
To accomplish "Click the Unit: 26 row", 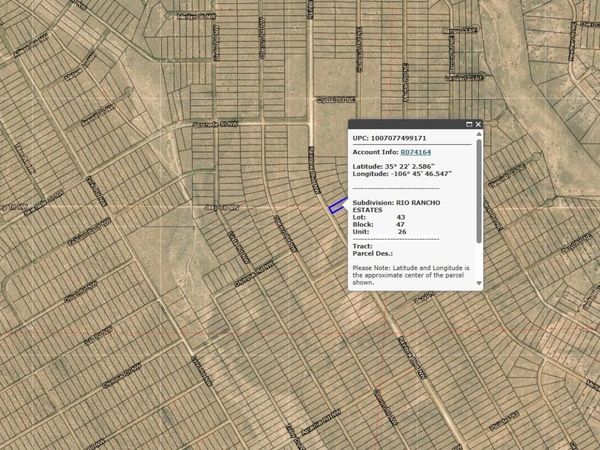I will click(379, 232).
